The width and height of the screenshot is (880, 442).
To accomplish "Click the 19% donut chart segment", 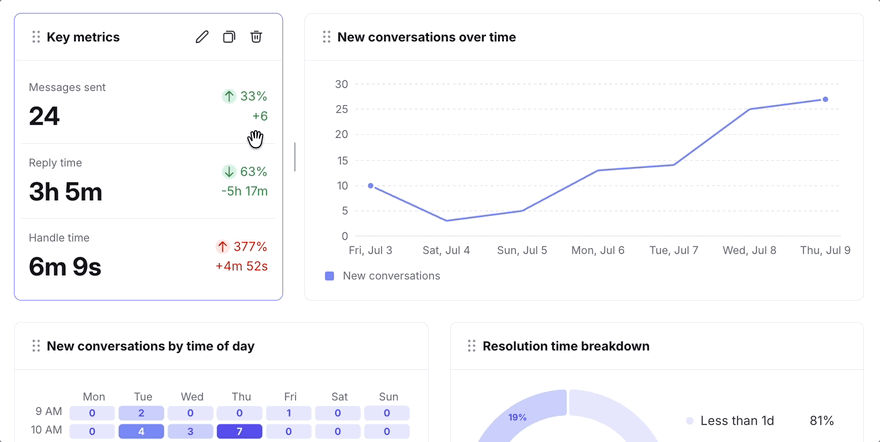I will click(517, 416).
